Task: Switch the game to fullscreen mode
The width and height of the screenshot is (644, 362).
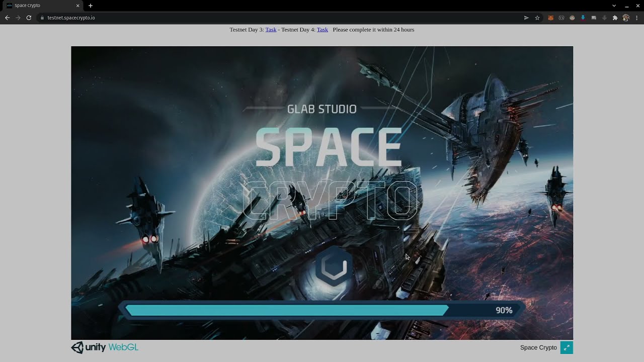Action: (567, 347)
